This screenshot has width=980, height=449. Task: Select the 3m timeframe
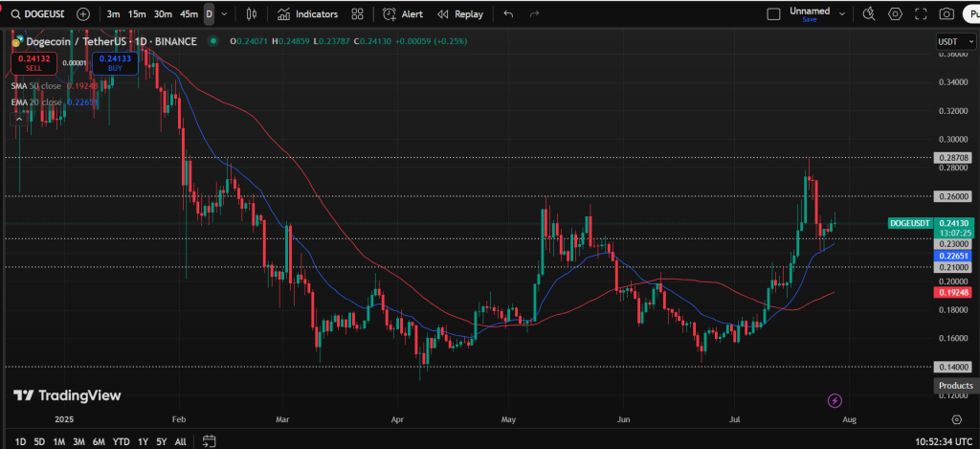[113, 13]
